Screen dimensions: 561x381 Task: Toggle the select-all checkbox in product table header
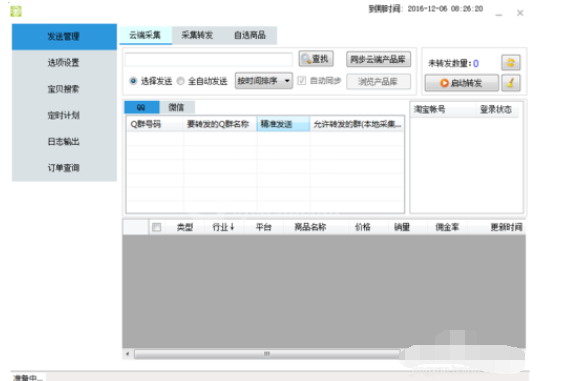156,227
